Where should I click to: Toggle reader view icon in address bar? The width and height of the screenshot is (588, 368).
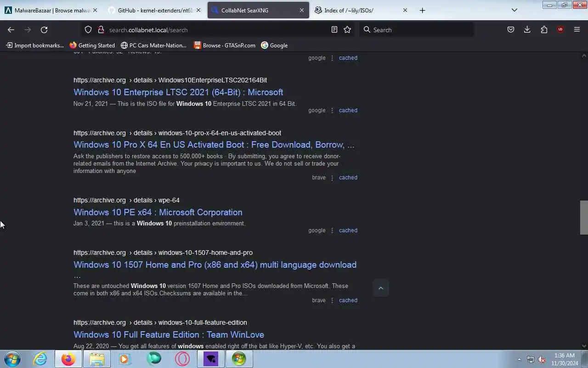tap(334, 29)
